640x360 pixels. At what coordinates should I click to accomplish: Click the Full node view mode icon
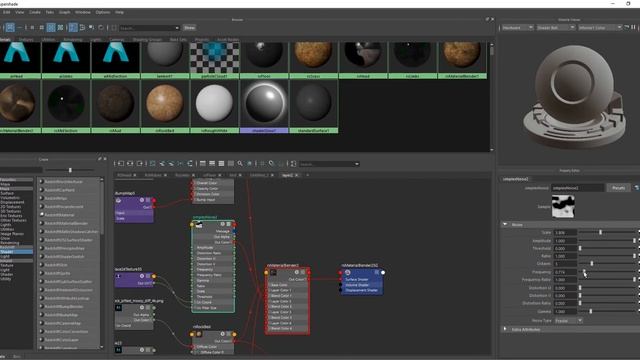(221, 164)
